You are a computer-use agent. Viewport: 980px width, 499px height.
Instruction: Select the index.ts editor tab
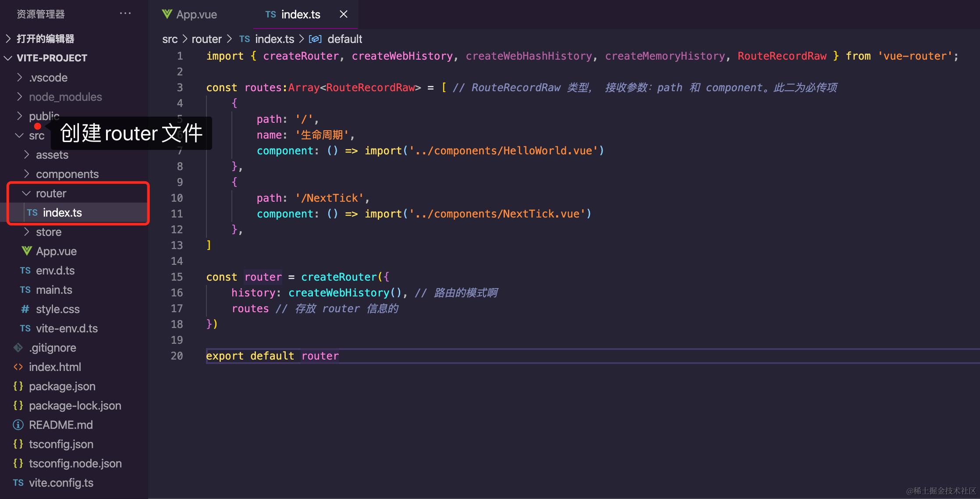click(301, 14)
